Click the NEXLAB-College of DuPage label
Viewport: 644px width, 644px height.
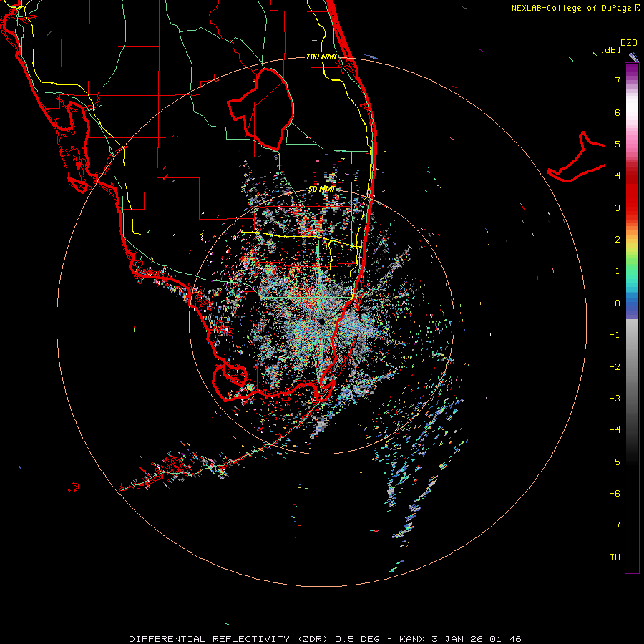(575, 8)
